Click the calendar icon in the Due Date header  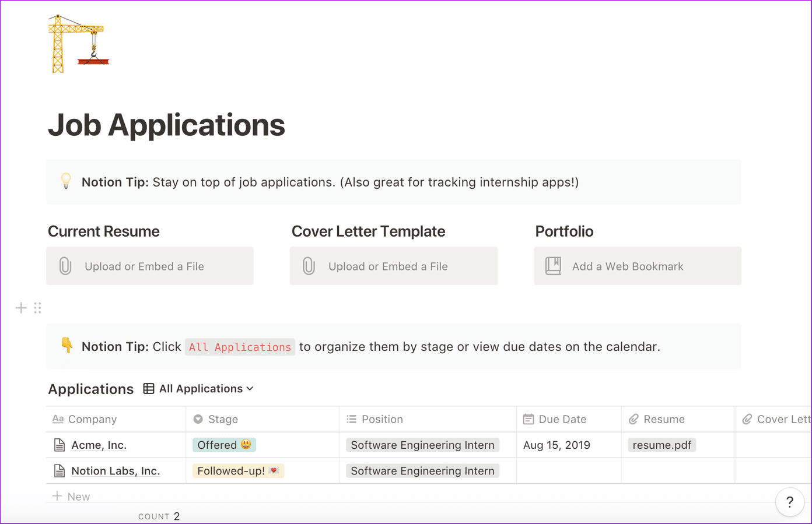point(528,419)
